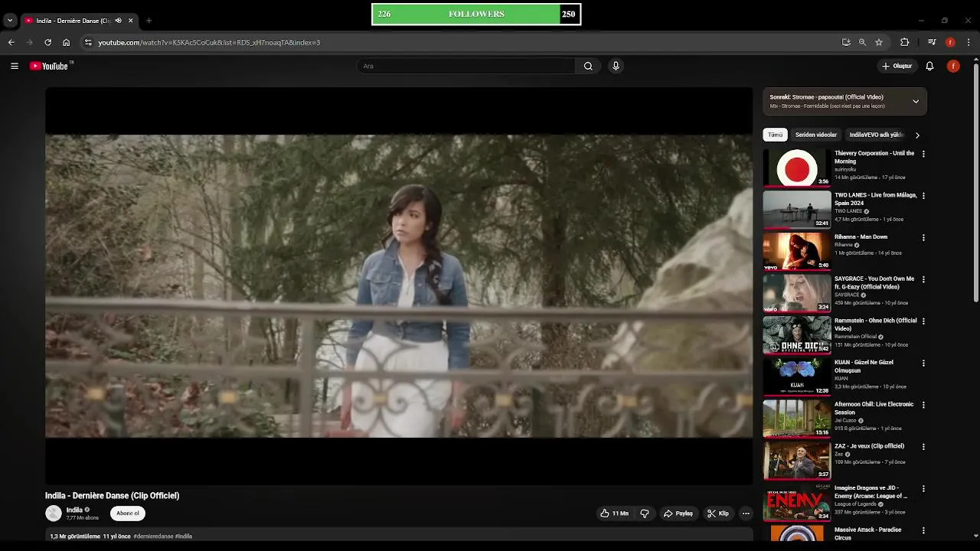Mute the tab via speaker icon
The width and height of the screenshot is (980, 551).
tap(118, 21)
